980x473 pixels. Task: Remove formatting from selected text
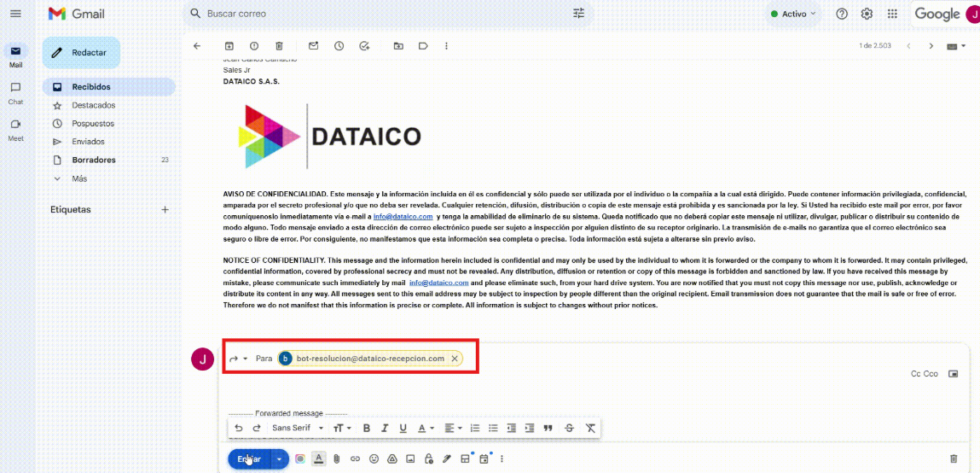tap(590, 428)
